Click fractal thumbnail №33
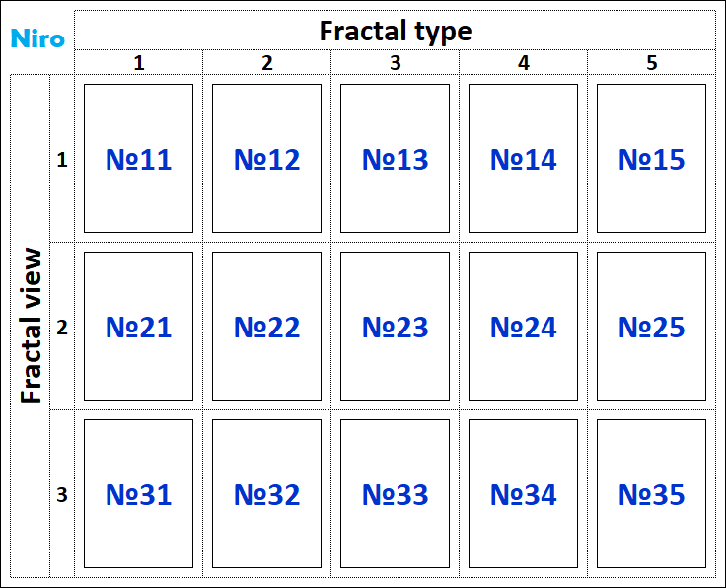The image size is (726, 588). tap(395, 494)
